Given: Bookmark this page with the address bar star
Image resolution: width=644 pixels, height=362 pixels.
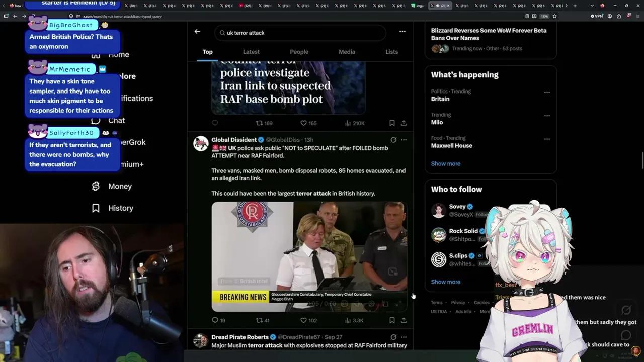Looking at the screenshot, I should click(554, 16).
